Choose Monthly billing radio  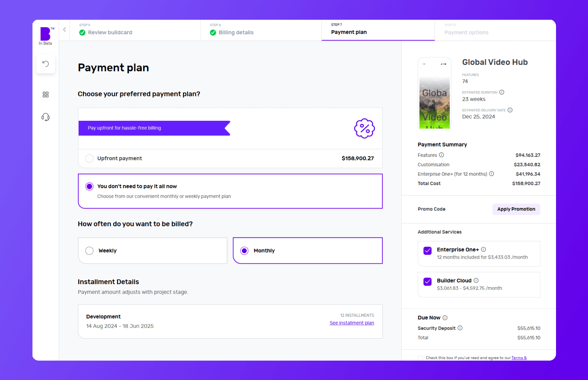[244, 251]
